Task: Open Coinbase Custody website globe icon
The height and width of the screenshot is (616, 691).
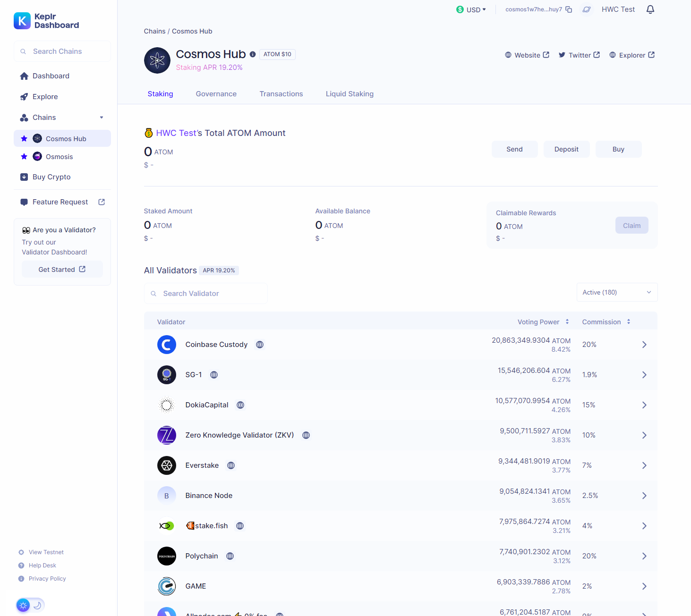Action: [x=260, y=345]
